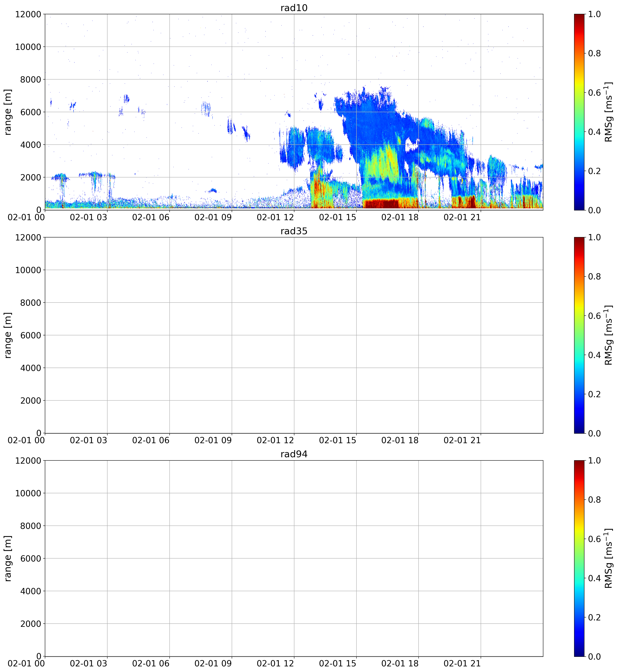The width and height of the screenshot is (618, 672).
Task: Click the rad94 plot title
Action: (x=294, y=454)
